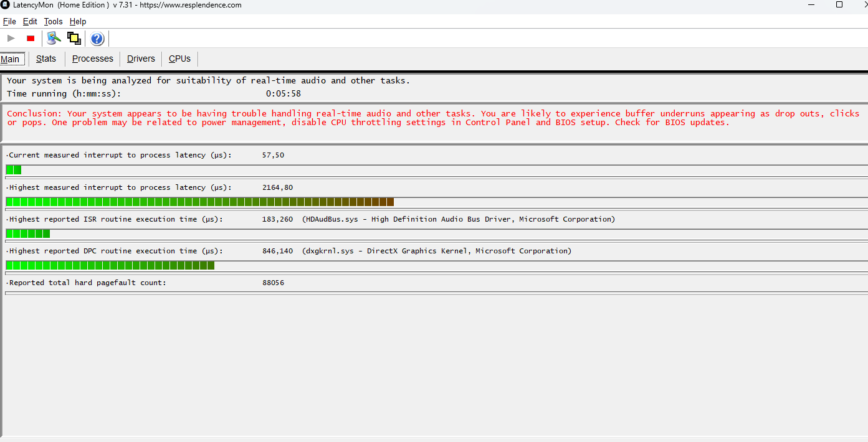
Task: Open help using the question mark icon
Action: [97, 38]
